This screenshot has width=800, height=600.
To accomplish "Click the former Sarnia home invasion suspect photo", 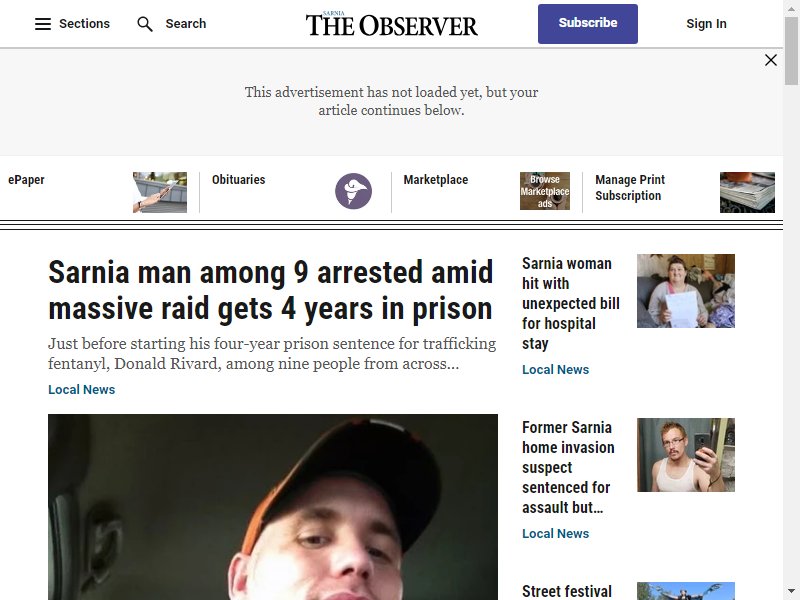I will click(686, 455).
